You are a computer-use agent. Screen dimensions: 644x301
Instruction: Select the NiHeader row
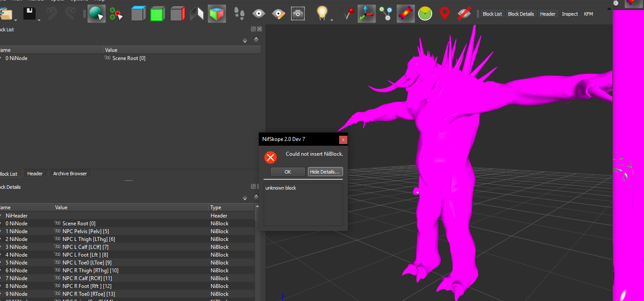pos(127,215)
